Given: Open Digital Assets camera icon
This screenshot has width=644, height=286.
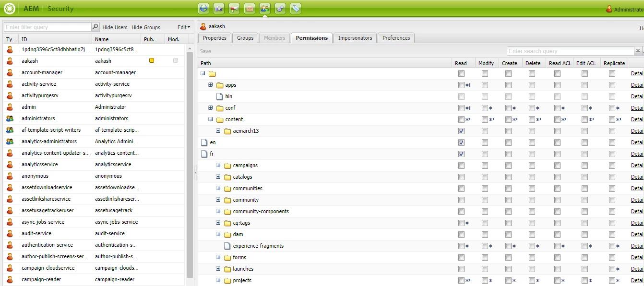Looking at the screenshot, I should click(x=219, y=8).
